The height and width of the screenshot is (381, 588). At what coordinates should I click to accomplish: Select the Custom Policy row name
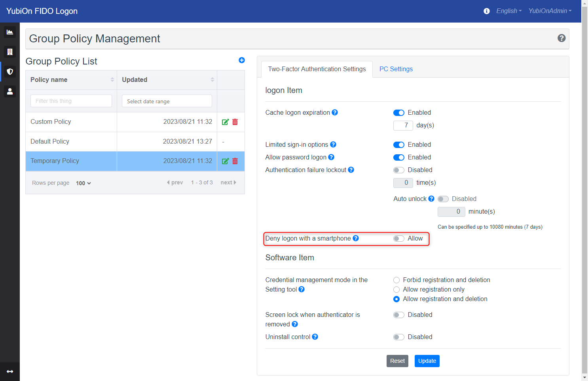tap(51, 121)
